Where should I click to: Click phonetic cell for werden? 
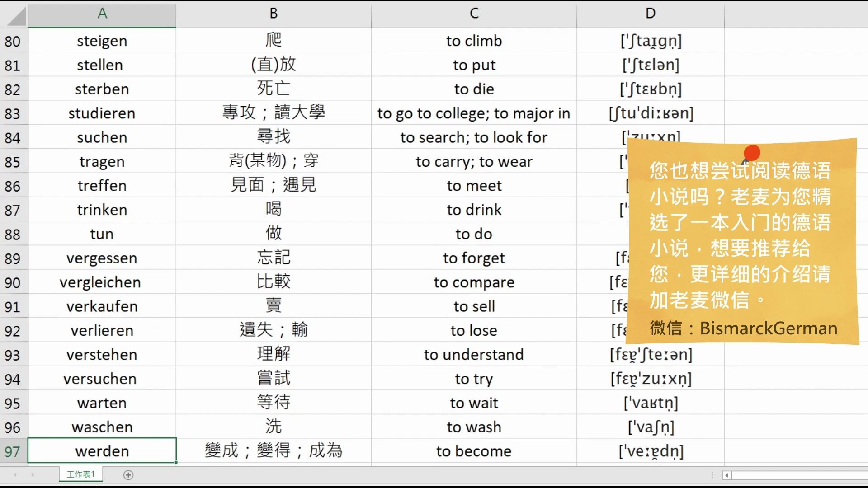(651, 451)
